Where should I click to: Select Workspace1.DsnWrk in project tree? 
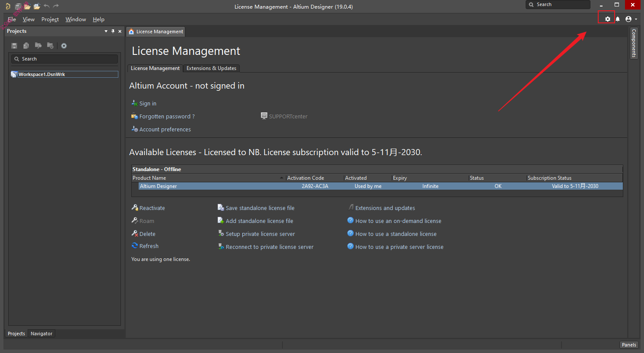(x=64, y=74)
